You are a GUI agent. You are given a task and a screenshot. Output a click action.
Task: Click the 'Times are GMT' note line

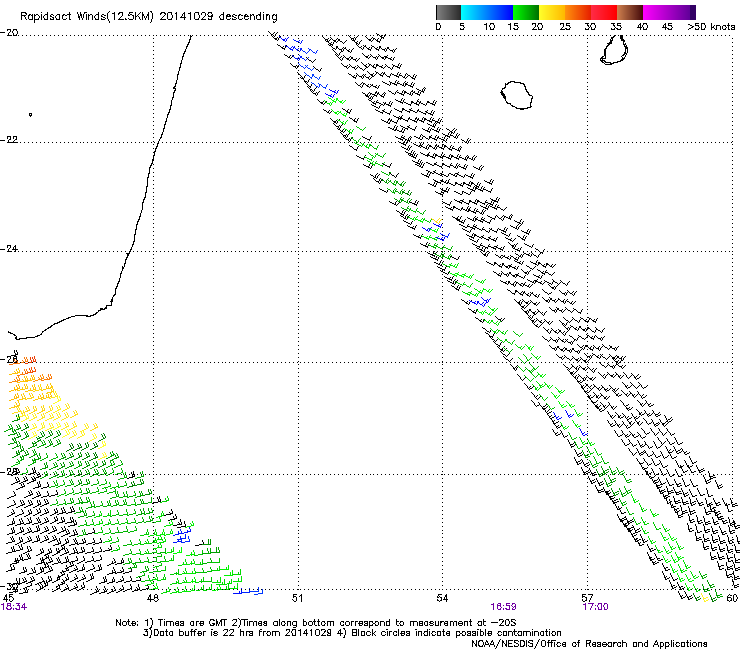click(316, 623)
